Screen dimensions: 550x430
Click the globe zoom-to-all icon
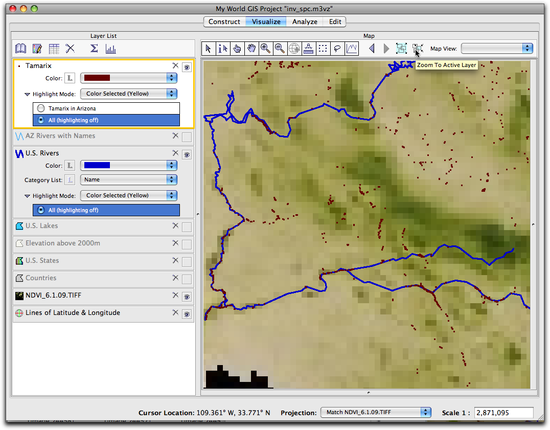pyautogui.click(x=294, y=48)
